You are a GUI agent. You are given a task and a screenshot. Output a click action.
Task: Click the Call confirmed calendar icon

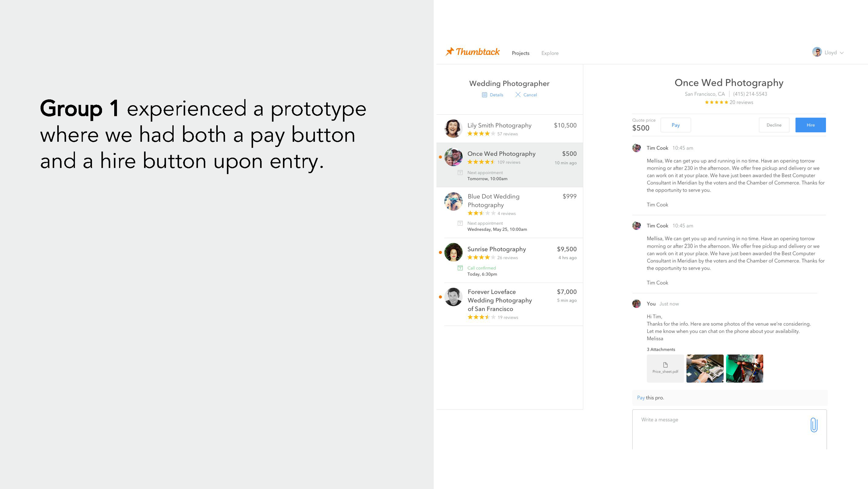coord(460,268)
